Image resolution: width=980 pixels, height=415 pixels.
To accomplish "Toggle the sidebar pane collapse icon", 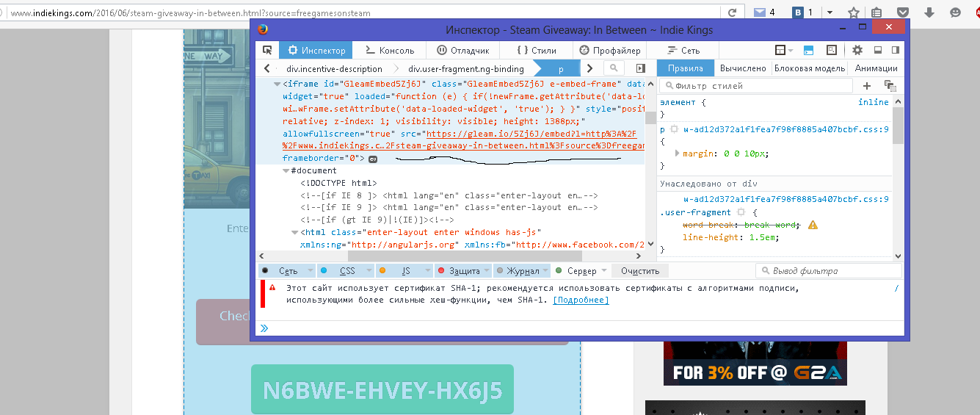I will [x=641, y=68].
